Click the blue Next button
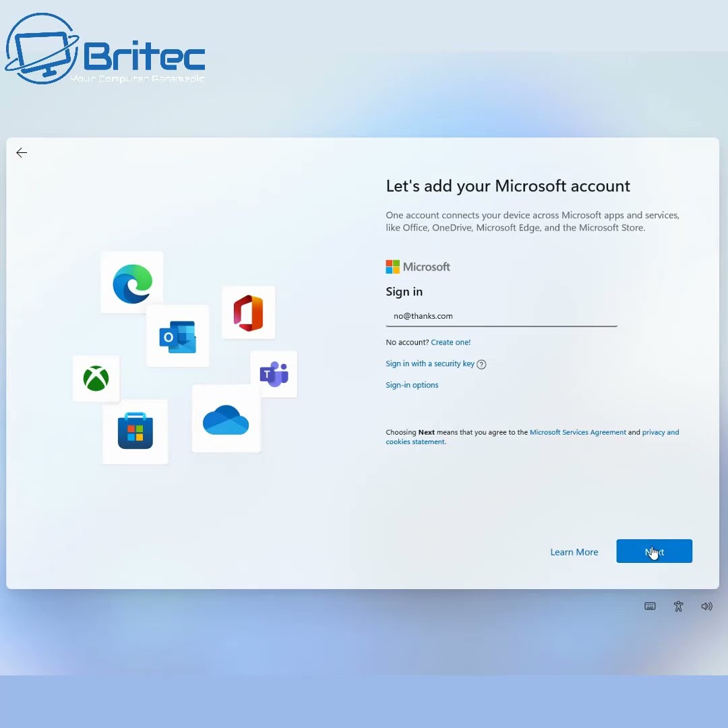 pos(654,551)
